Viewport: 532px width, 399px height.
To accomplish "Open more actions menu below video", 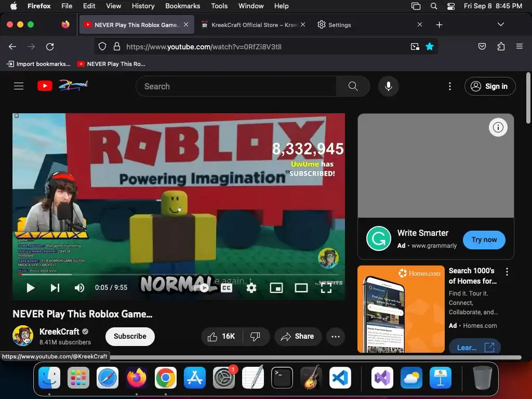I will [x=336, y=336].
